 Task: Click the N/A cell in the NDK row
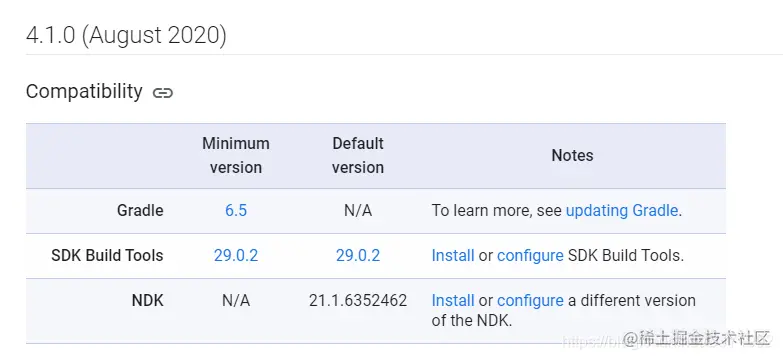pyautogui.click(x=236, y=301)
